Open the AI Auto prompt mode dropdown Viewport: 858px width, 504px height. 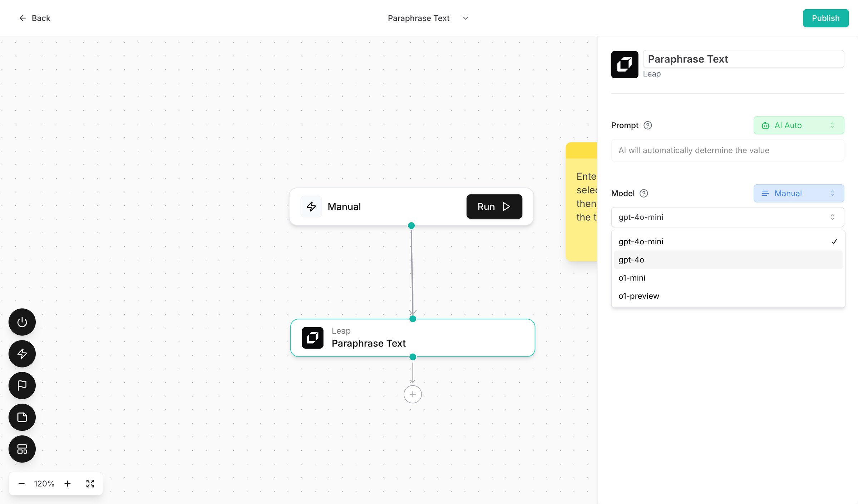[799, 125]
